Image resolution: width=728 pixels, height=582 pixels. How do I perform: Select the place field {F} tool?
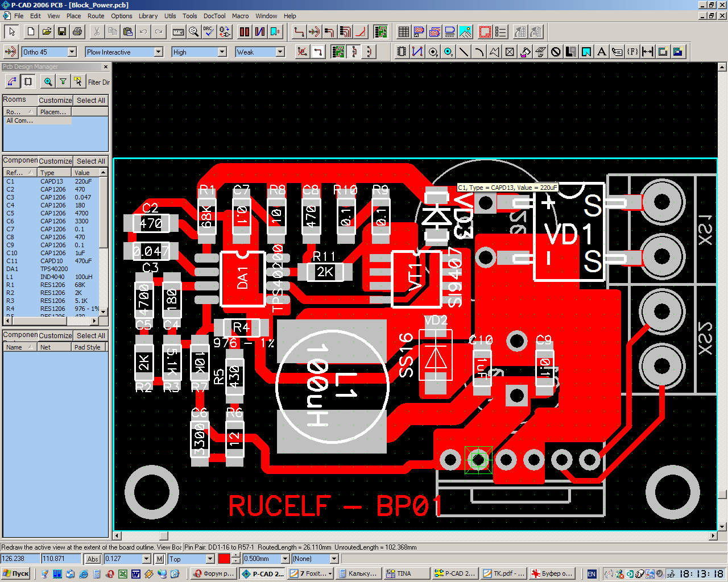(x=632, y=52)
